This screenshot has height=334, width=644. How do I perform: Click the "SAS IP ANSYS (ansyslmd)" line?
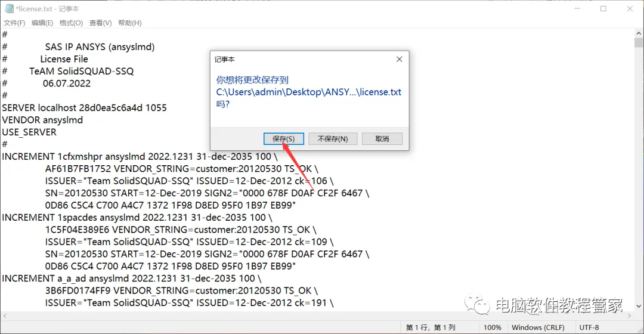pos(100,47)
